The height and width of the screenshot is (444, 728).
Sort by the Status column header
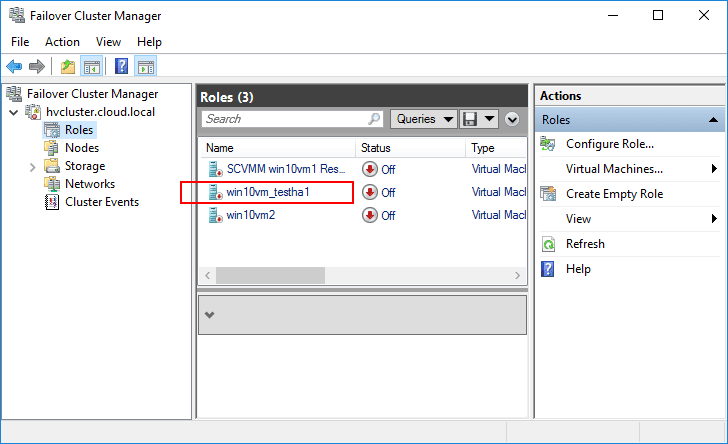click(410, 148)
